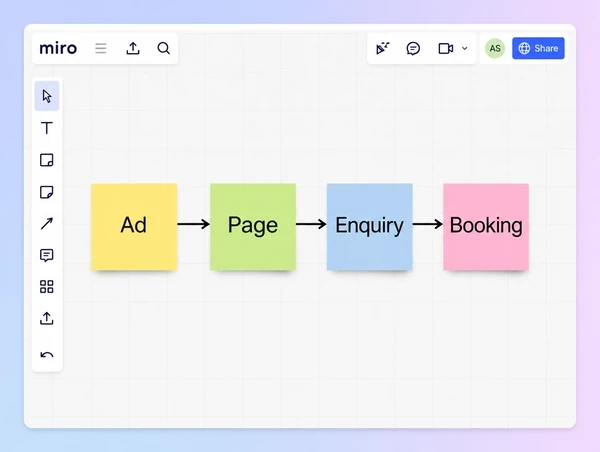Select the Text tool

click(47, 128)
